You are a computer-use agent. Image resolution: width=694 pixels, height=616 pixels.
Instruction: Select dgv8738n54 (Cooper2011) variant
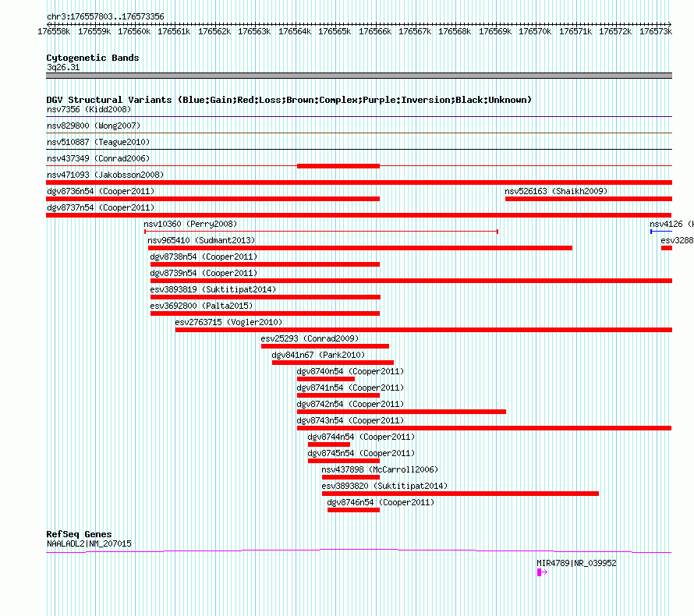pos(204,257)
